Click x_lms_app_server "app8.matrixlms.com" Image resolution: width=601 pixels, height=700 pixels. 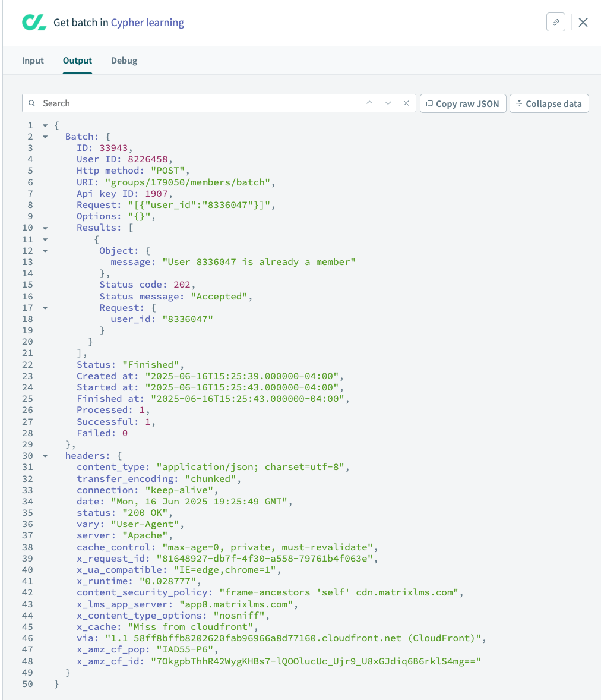point(236,604)
